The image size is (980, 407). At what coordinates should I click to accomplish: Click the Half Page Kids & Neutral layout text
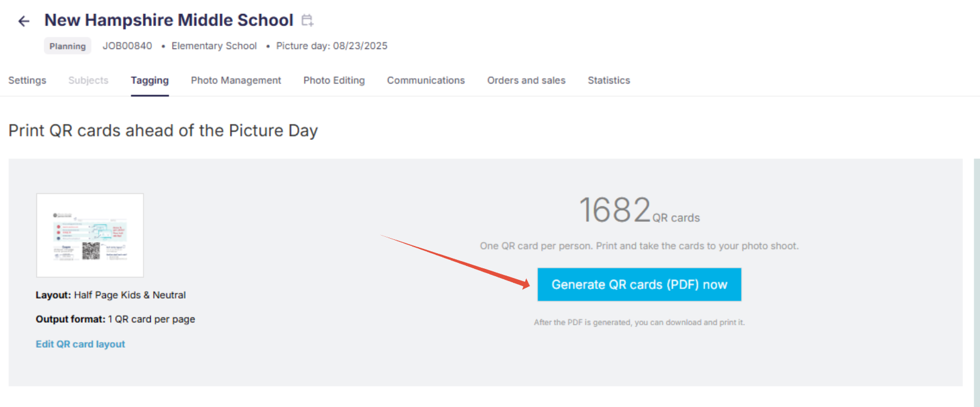click(130, 295)
